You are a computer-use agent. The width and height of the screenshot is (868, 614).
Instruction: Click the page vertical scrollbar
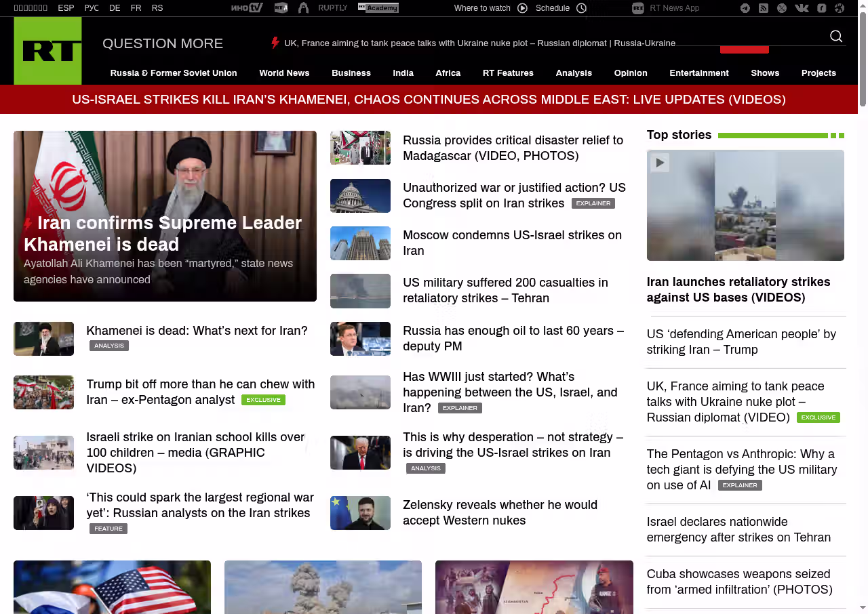click(863, 61)
